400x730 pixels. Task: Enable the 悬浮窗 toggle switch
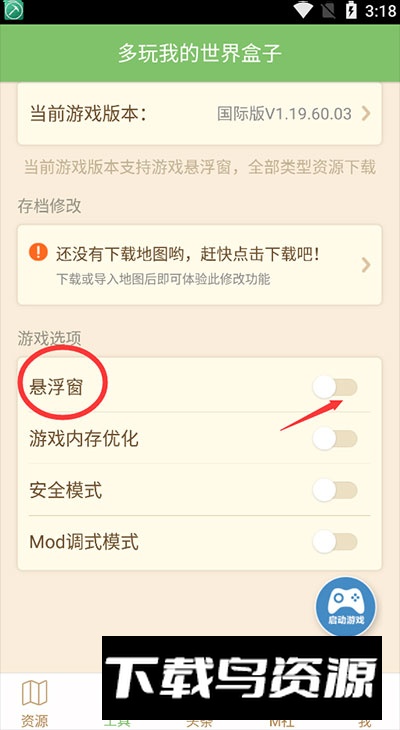[x=335, y=387]
